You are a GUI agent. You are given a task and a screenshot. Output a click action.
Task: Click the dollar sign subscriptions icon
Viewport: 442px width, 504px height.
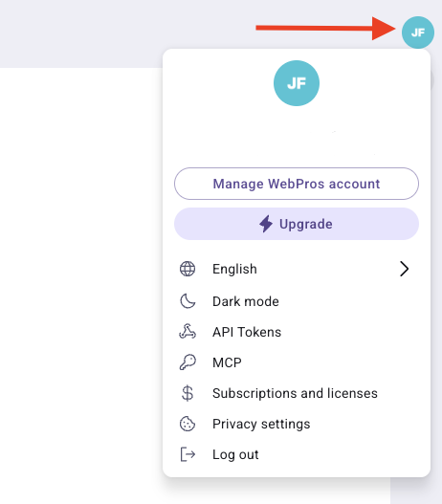[x=188, y=393]
